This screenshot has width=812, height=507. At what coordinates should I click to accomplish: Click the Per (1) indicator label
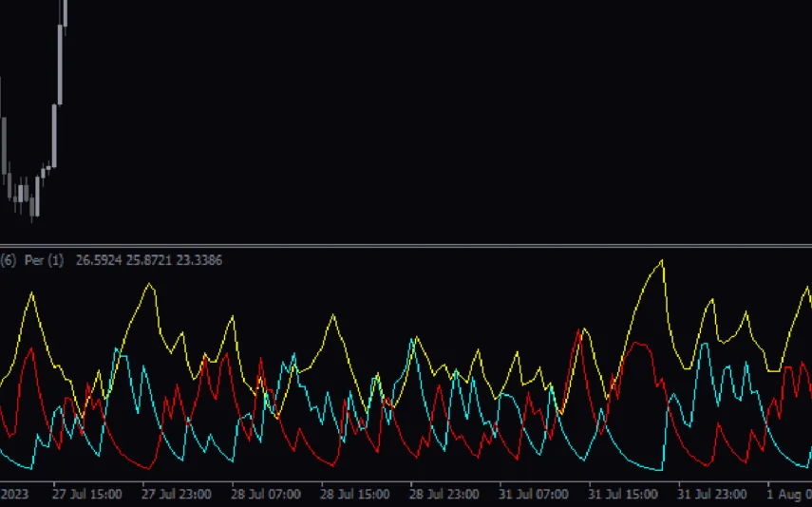(x=44, y=260)
